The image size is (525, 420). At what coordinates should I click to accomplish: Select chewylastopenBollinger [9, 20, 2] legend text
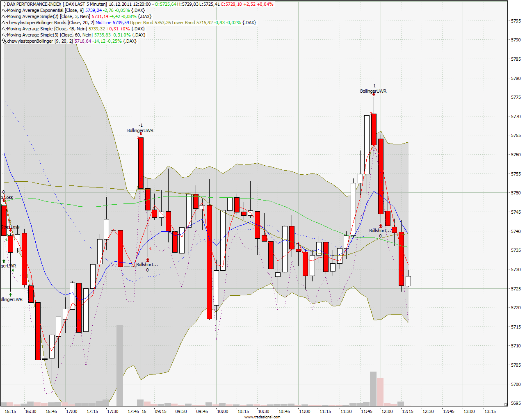click(x=40, y=41)
